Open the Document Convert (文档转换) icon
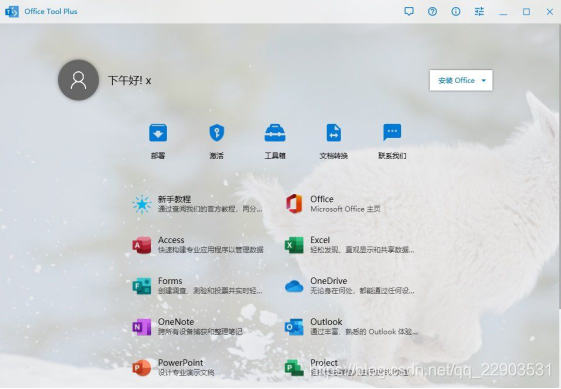The width and height of the screenshot is (561, 389). 333,133
